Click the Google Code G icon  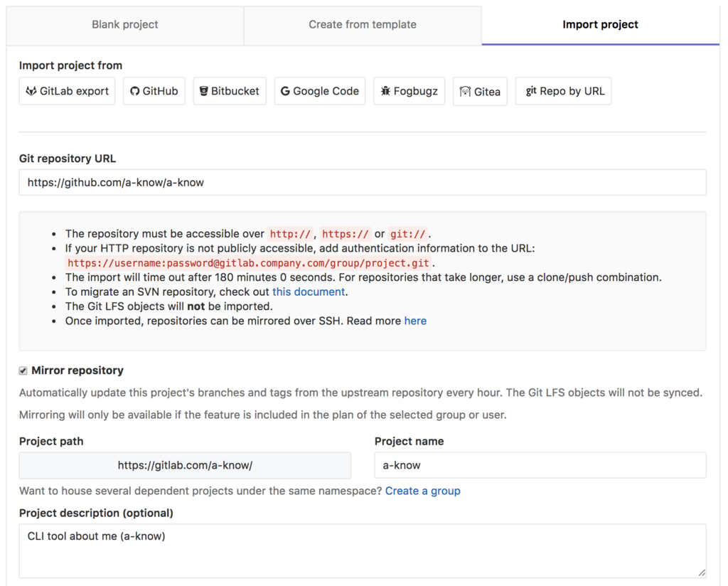(285, 91)
